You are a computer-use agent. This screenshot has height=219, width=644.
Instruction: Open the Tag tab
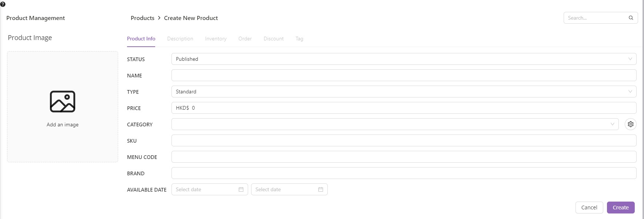point(299,39)
